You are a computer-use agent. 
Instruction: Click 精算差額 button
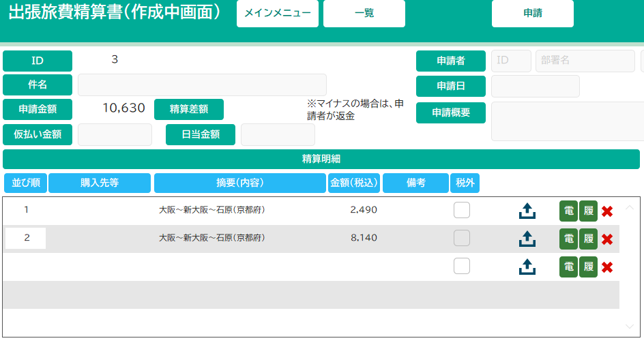coord(189,109)
